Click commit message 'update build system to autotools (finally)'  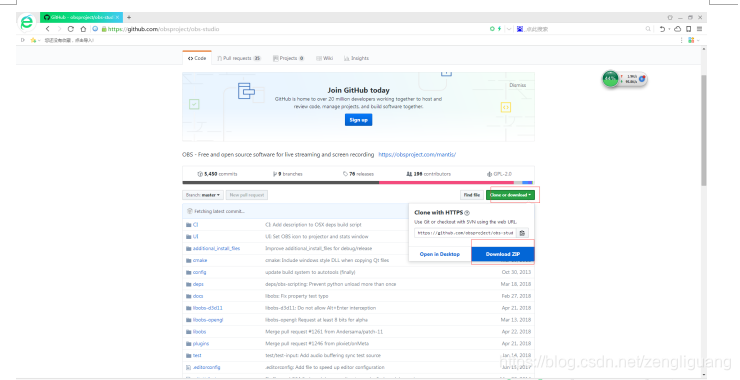pos(310,272)
